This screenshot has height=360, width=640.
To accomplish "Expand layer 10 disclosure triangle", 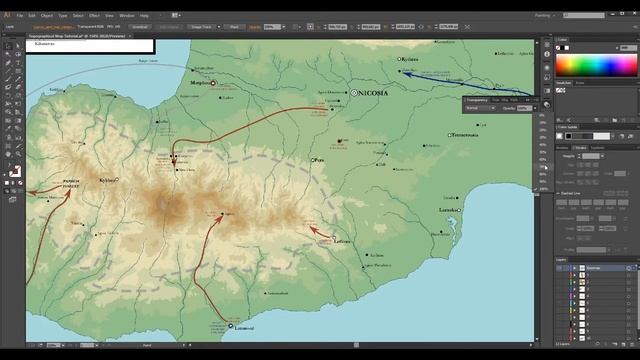I will pyautogui.click(x=575, y=338).
